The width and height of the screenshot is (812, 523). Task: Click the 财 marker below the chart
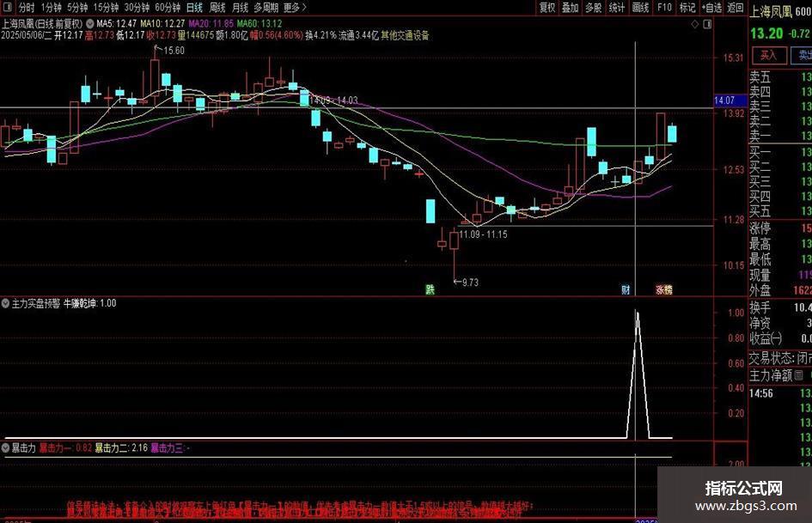coord(626,290)
